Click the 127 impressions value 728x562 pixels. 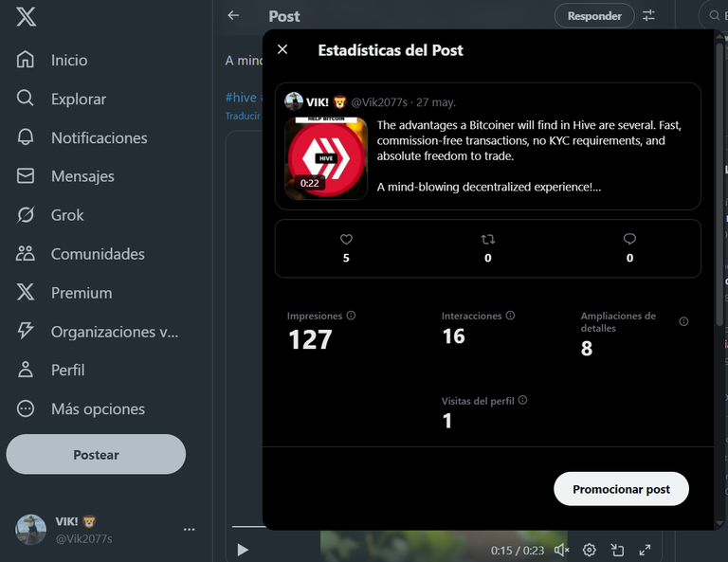310,339
